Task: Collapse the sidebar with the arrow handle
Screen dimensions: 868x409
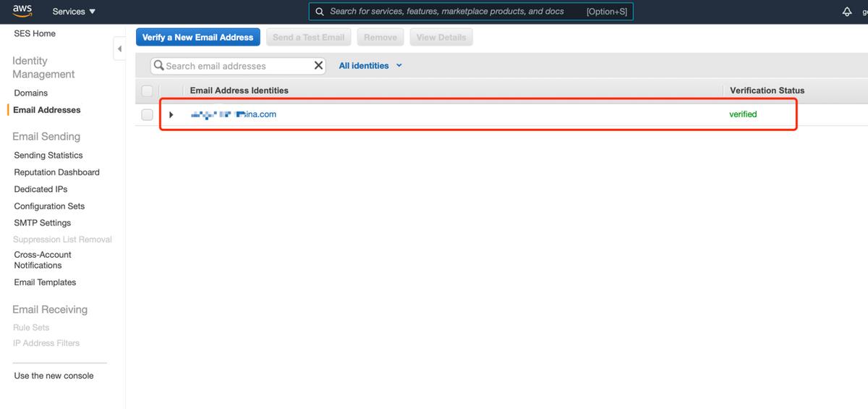Action: click(119, 49)
